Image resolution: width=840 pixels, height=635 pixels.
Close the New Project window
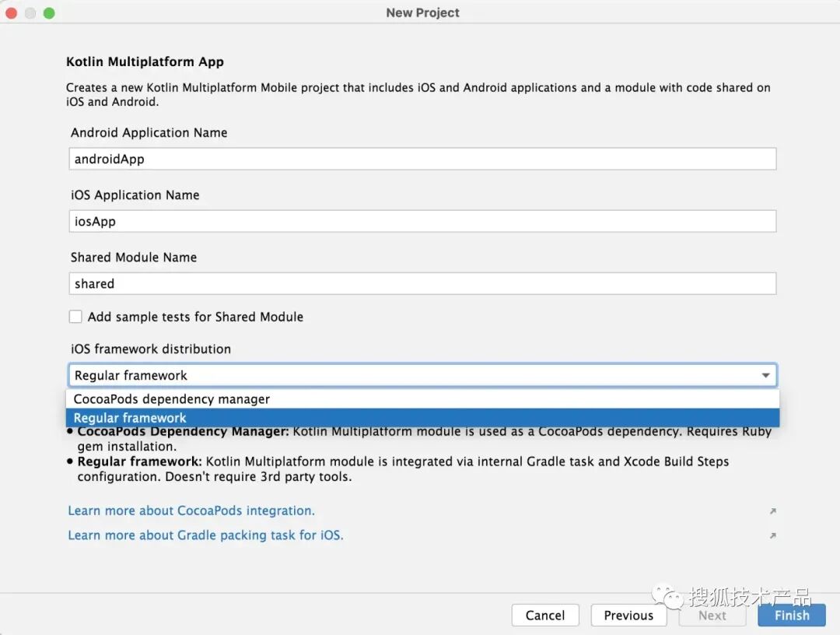[x=11, y=13]
